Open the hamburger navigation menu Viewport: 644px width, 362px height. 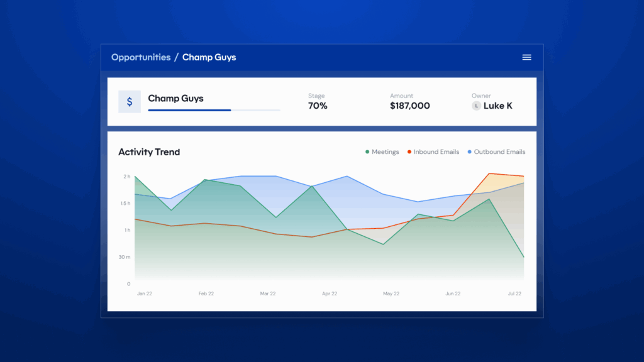(x=526, y=57)
